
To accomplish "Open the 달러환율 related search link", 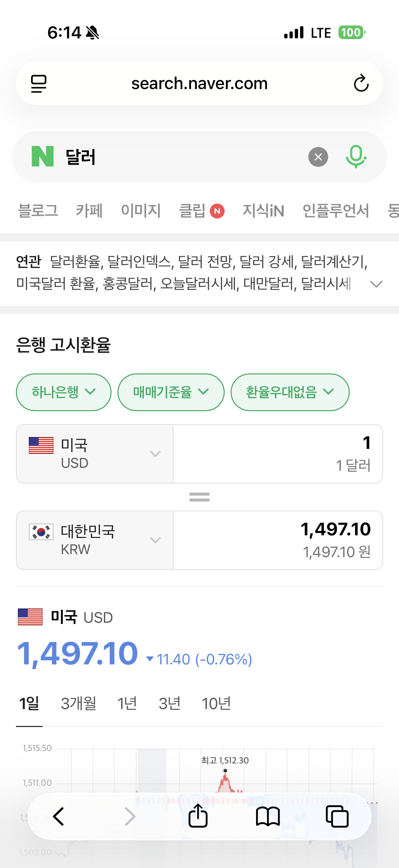I will point(75,262).
